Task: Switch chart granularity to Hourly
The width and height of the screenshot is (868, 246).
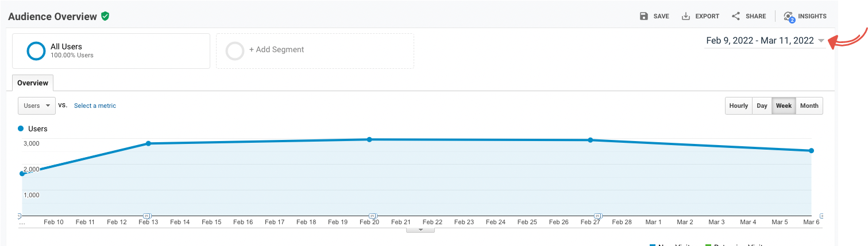Action: [x=739, y=106]
